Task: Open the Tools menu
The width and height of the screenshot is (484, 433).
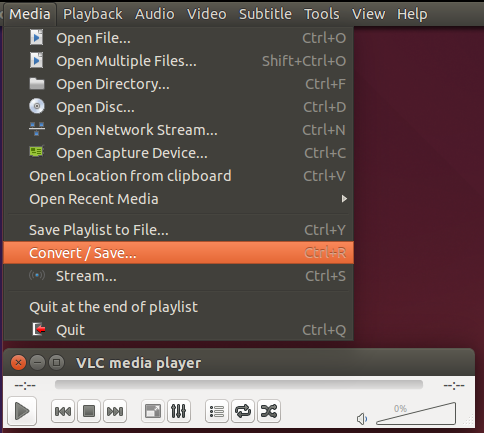Action: pos(322,14)
